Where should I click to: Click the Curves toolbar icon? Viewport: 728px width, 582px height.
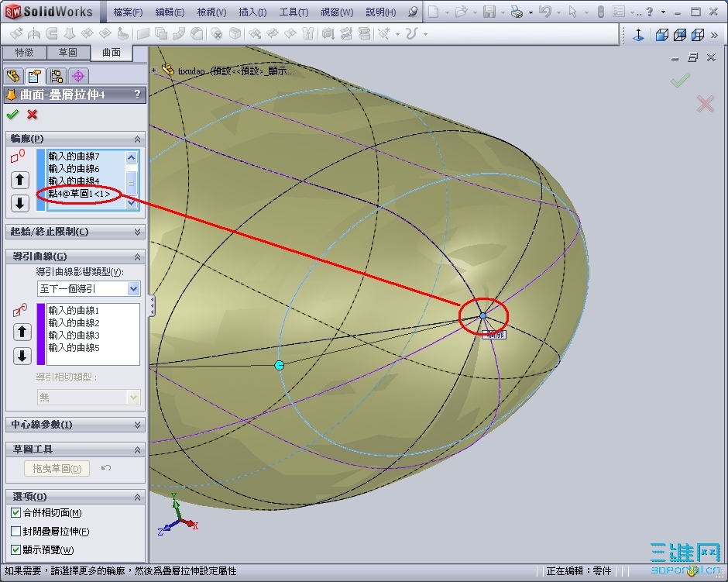[x=412, y=33]
